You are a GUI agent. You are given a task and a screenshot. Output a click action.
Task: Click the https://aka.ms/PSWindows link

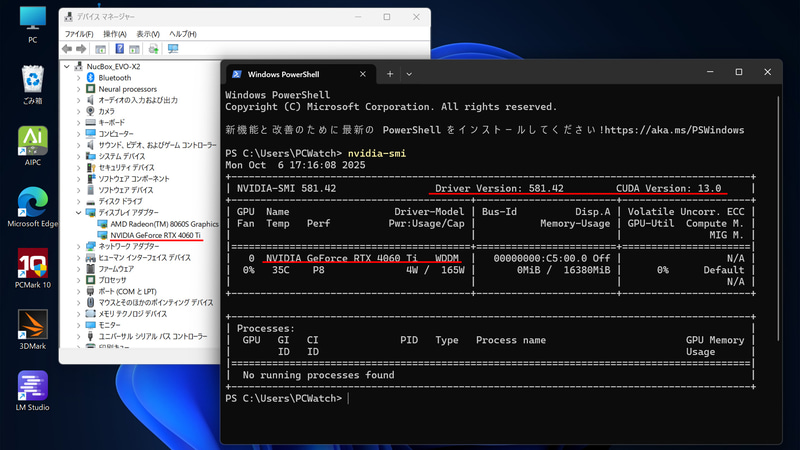pos(674,130)
